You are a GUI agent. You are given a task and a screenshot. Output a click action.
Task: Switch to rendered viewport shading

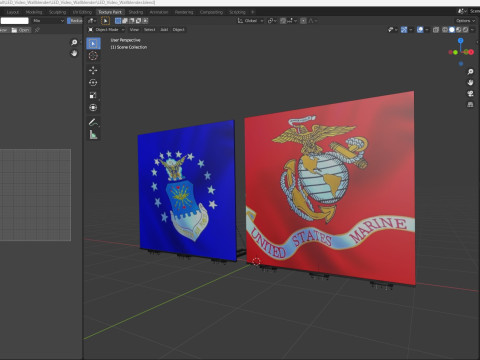pos(465,30)
